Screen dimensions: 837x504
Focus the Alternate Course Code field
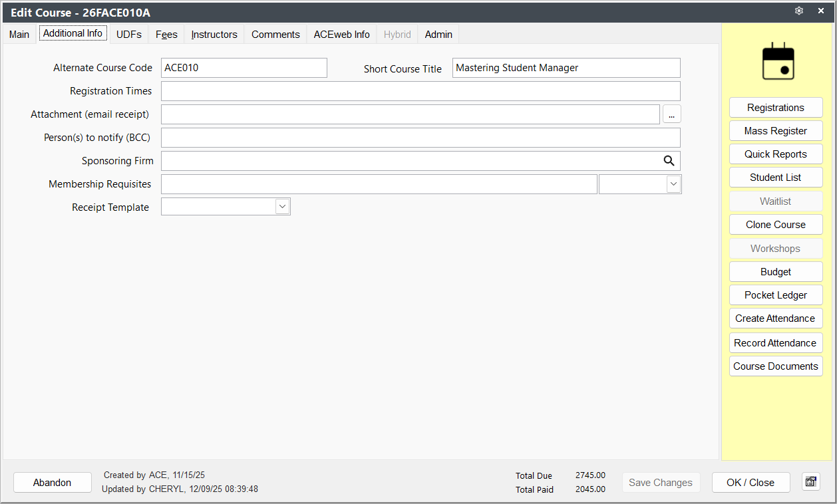click(244, 68)
